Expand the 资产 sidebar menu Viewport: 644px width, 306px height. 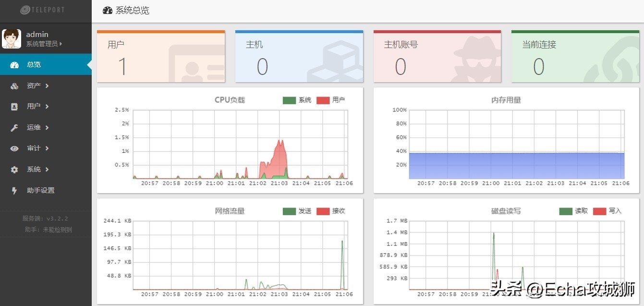pos(34,86)
